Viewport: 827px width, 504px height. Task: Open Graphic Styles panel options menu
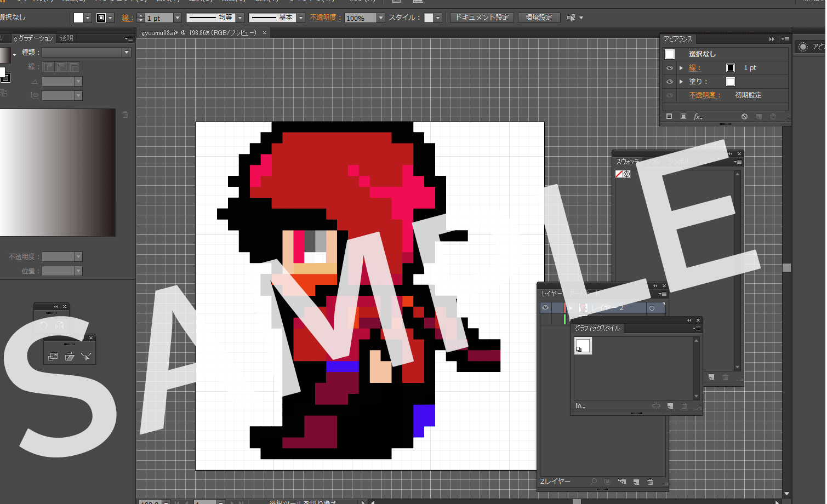(697, 329)
